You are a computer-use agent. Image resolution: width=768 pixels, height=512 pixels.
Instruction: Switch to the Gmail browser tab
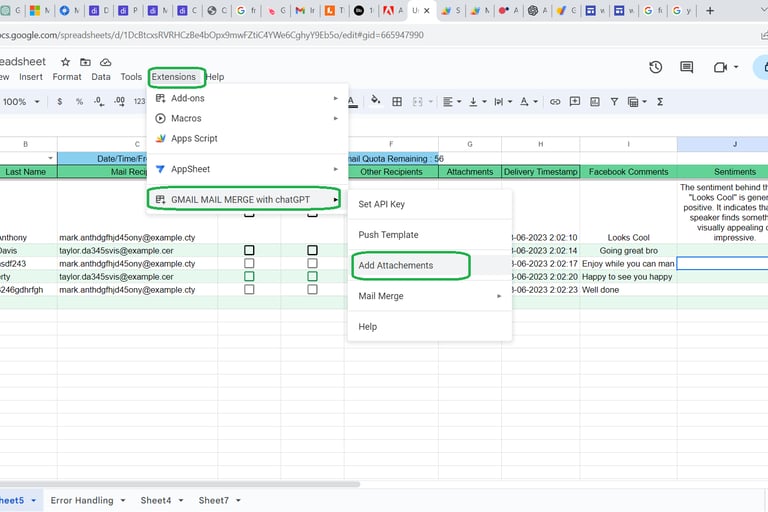click(x=305, y=10)
